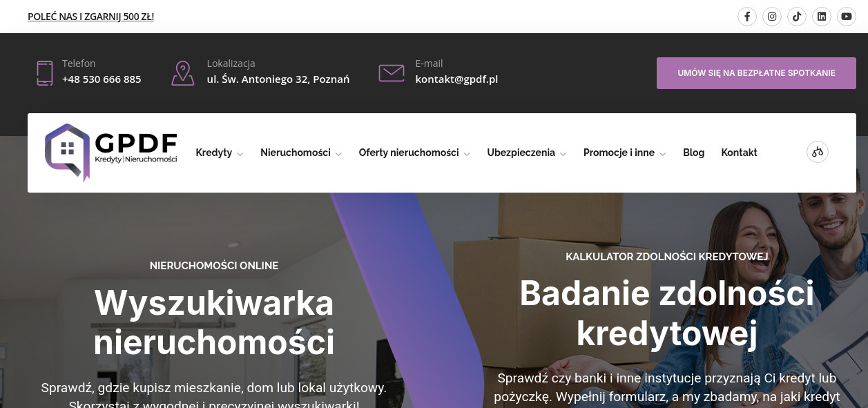Expand the Oferty nieruchomości dropdown
Viewport: 868px width, 408px height.
coord(414,153)
